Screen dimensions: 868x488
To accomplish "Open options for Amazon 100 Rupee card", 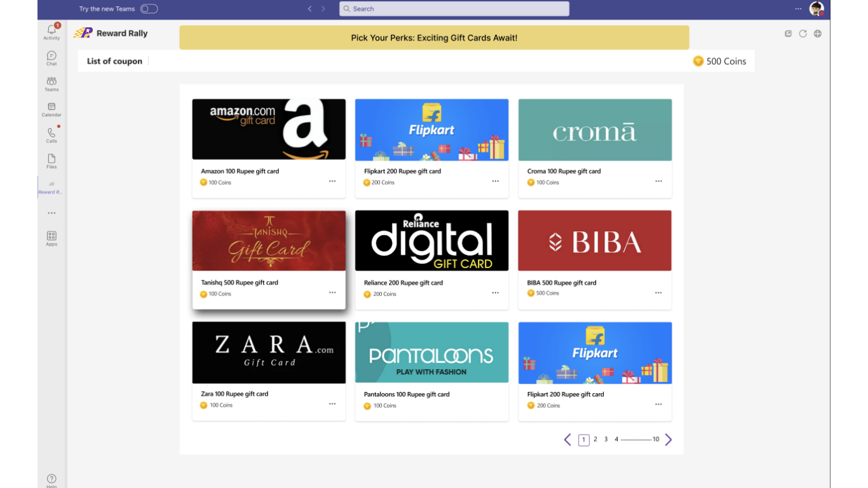I will click(x=332, y=181).
